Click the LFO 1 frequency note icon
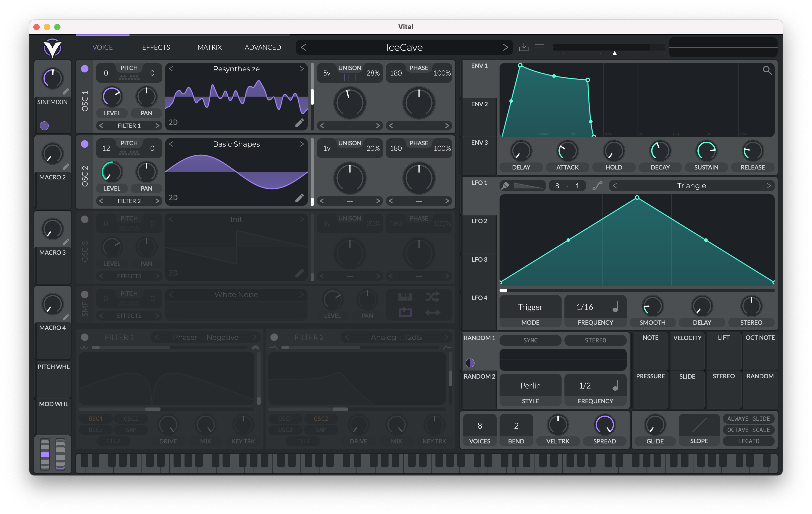 coord(616,307)
